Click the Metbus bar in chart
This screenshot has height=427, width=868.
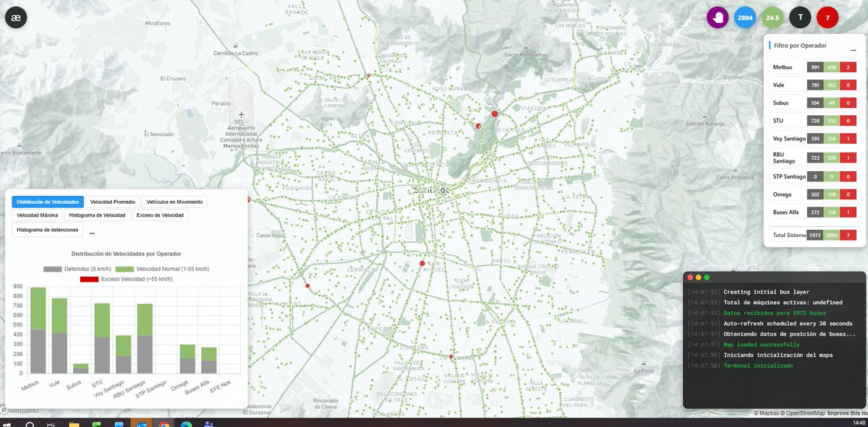click(38, 330)
